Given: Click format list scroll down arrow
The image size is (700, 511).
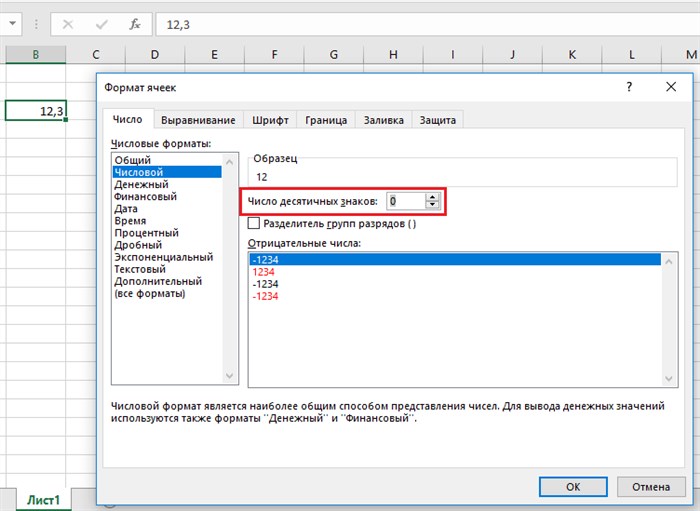Looking at the screenshot, I should click(229, 376).
